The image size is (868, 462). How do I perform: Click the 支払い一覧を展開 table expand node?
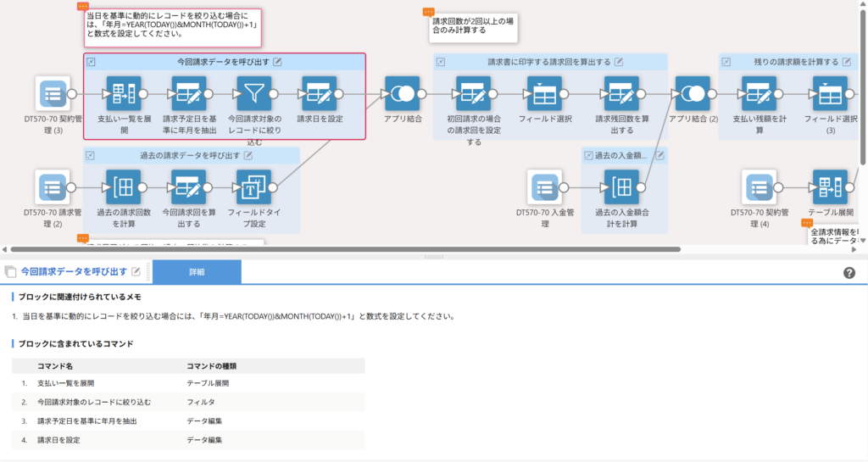(x=124, y=93)
